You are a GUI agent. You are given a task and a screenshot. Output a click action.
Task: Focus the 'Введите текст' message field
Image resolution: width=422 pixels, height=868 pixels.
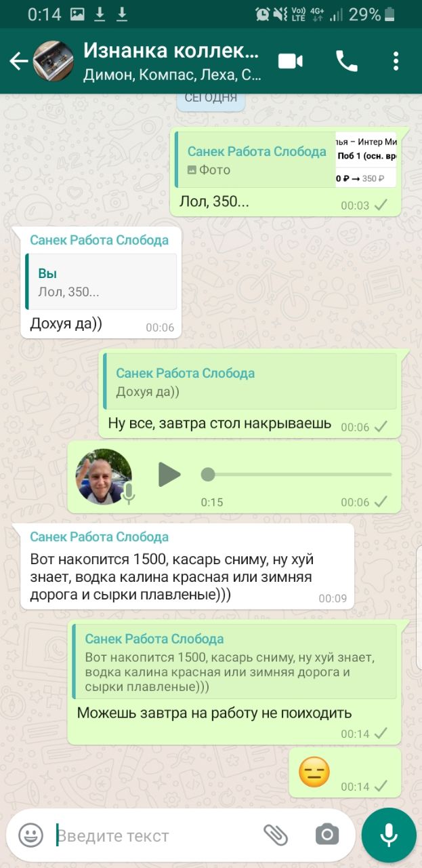pyautogui.click(x=156, y=835)
